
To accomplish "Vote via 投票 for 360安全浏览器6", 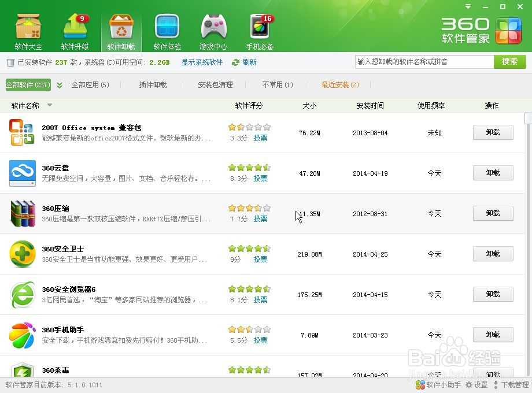I will coord(260,300).
